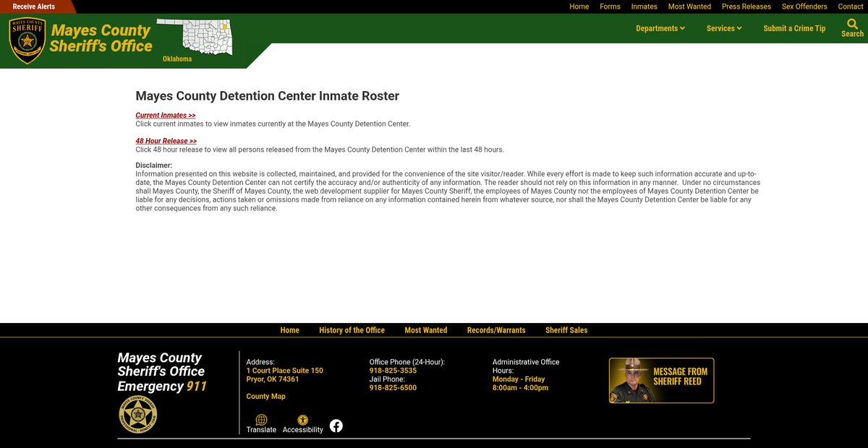The height and width of the screenshot is (448, 868).
Task: Call office phone 918-825-3535
Action: pyautogui.click(x=393, y=371)
